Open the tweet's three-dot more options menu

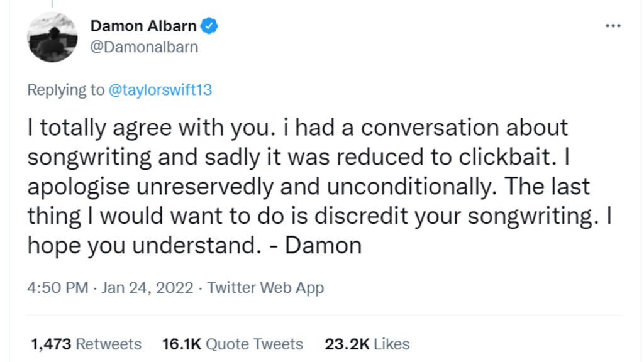pyautogui.click(x=613, y=26)
